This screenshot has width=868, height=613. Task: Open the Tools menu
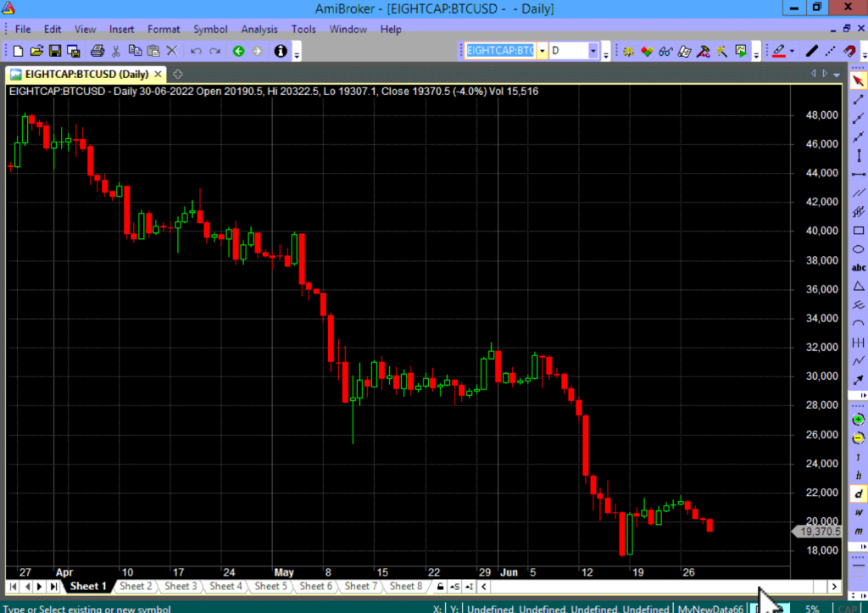tap(303, 30)
